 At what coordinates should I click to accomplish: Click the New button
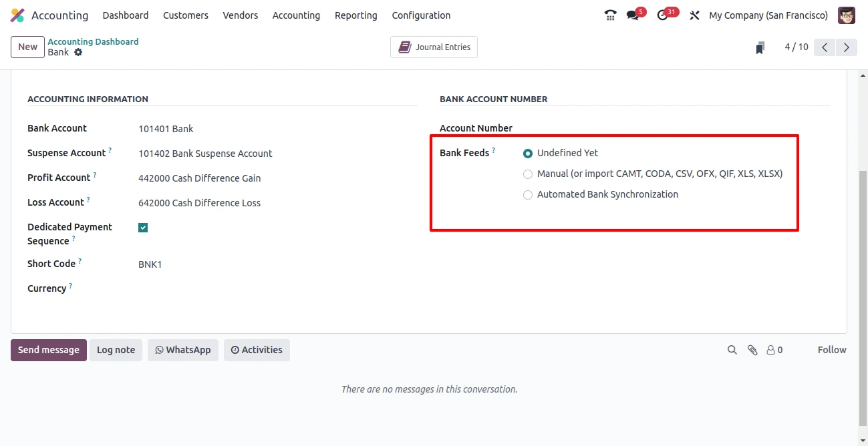click(x=27, y=47)
